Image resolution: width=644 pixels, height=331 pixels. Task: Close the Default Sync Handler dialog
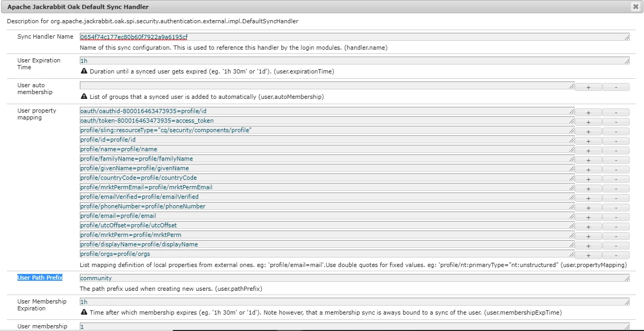click(635, 7)
